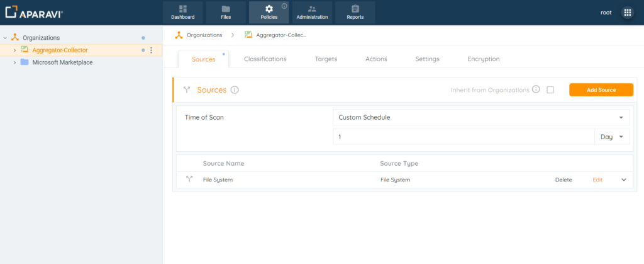Enable the Inherit from Organizations checkbox
This screenshot has width=644, height=264.
point(550,89)
